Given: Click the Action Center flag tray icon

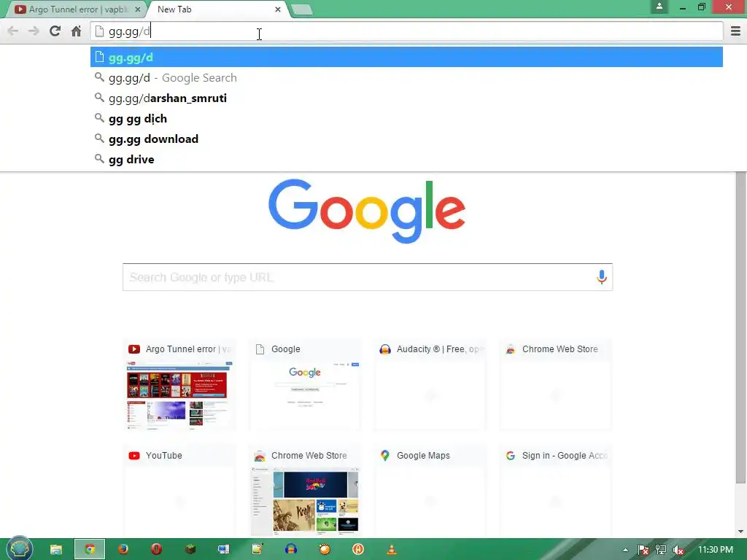Looking at the screenshot, I should [x=643, y=550].
